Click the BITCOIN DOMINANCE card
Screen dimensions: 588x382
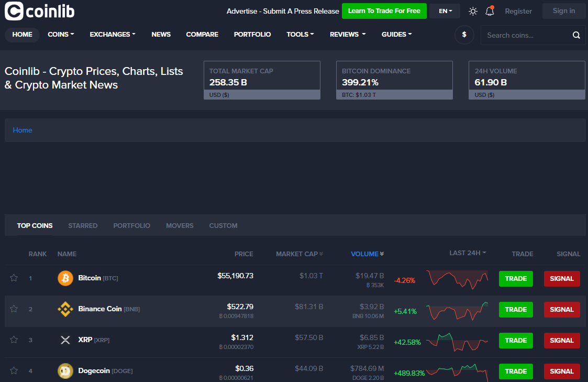[394, 80]
